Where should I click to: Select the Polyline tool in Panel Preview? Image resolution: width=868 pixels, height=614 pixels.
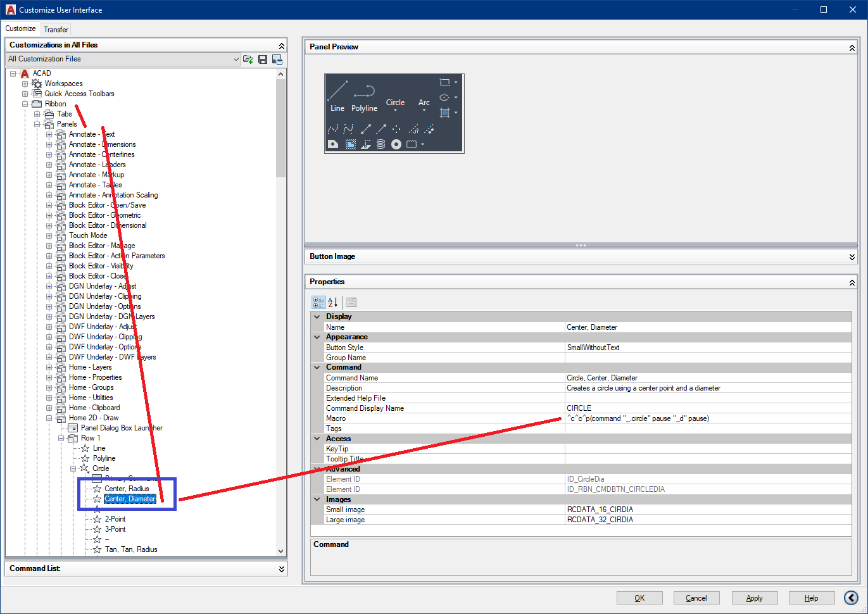click(364, 93)
